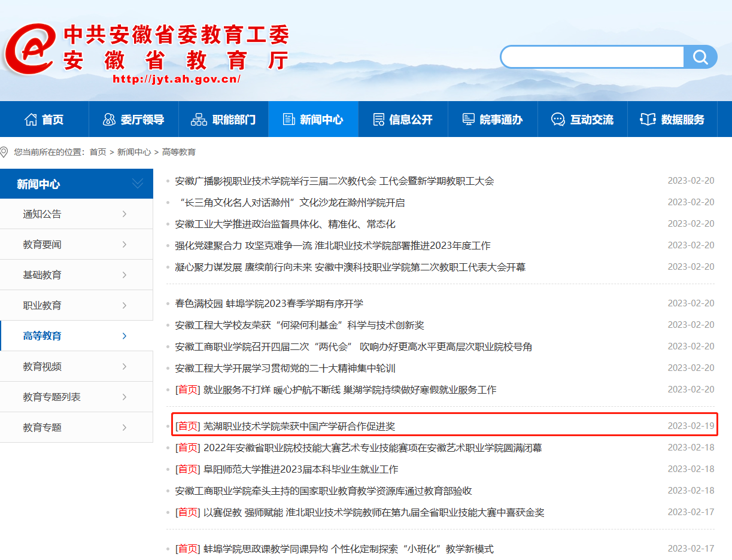Click the magnifier search icon button
The width and height of the screenshot is (732, 560).
click(x=700, y=57)
